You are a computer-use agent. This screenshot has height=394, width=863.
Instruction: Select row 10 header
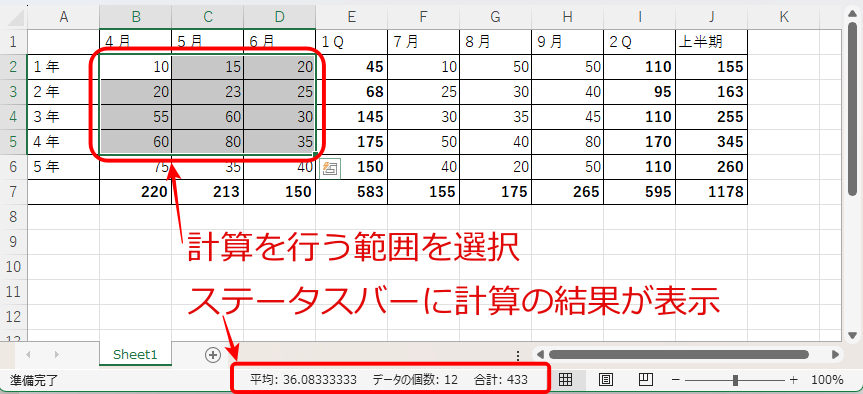click(x=14, y=267)
